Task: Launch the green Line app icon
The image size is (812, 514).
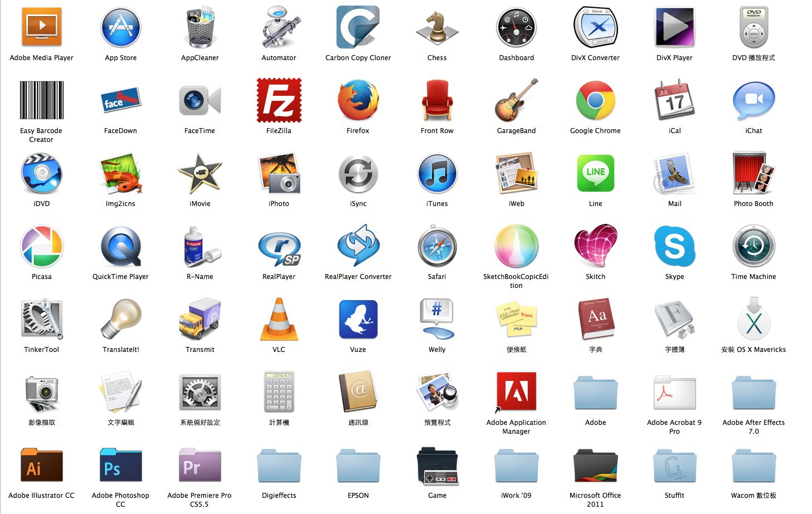Action: tap(596, 173)
